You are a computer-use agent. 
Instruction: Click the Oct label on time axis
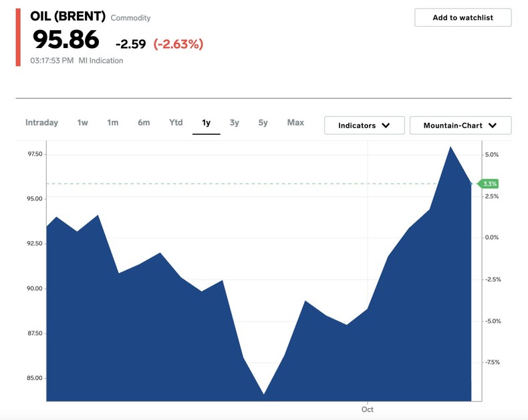367,409
